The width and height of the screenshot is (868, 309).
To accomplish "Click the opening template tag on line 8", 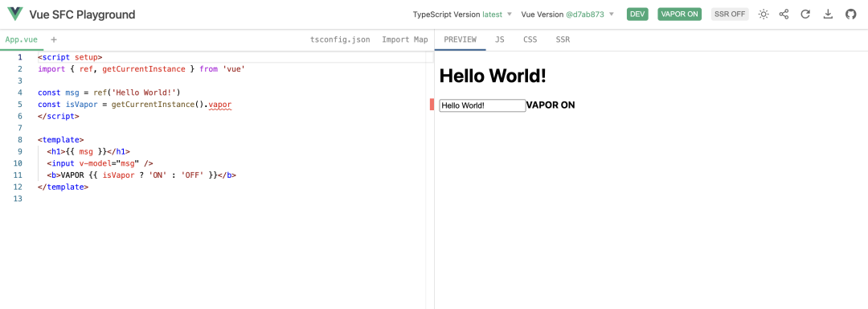I will pos(61,139).
